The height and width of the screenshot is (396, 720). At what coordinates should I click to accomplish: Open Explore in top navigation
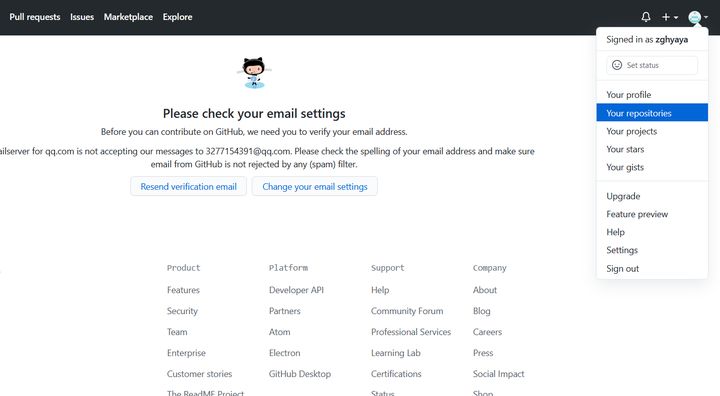[177, 17]
